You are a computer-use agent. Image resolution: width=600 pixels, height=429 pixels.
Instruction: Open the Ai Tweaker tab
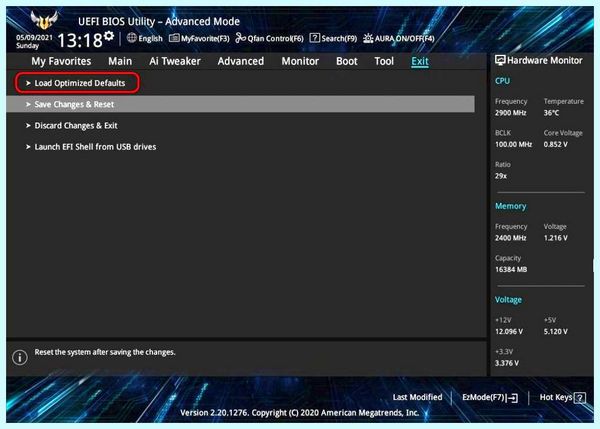point(175,61)
